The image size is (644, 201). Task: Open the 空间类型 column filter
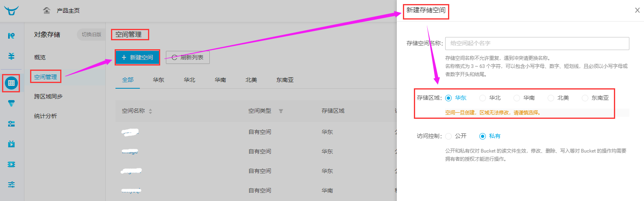(281, 111)
